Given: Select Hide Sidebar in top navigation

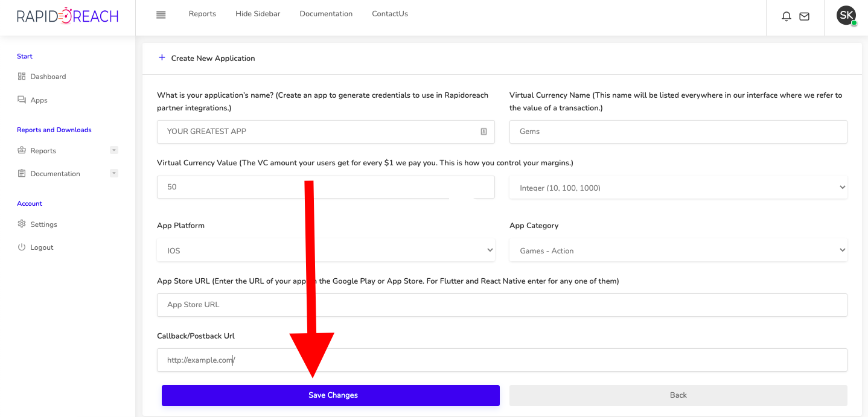Looking at the screenshot, I should click(x=258, y=14).
